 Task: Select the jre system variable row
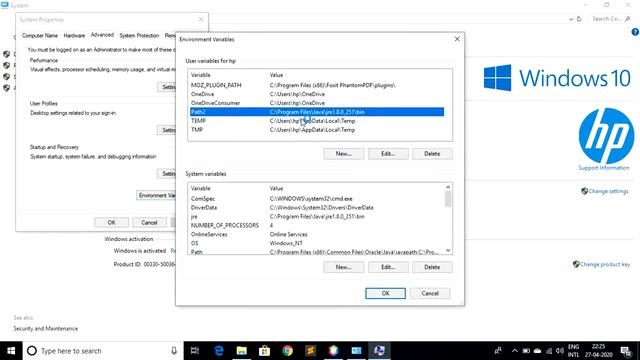(x=317, y=216)
